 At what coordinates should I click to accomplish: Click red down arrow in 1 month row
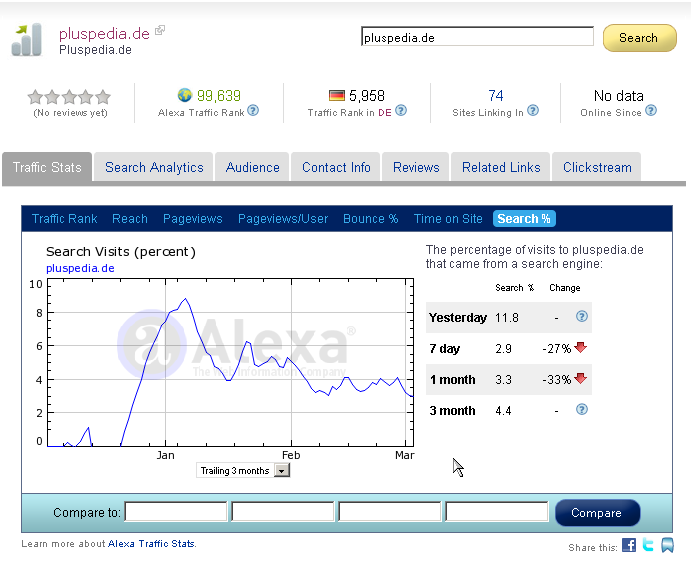point(581,378)
